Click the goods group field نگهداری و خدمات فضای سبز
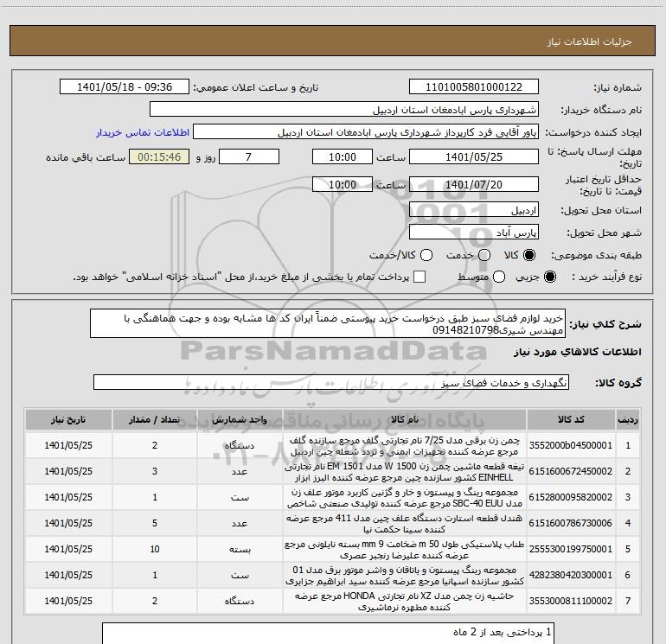Viewport: 666px width, 644px height. (x=331, y=382)
